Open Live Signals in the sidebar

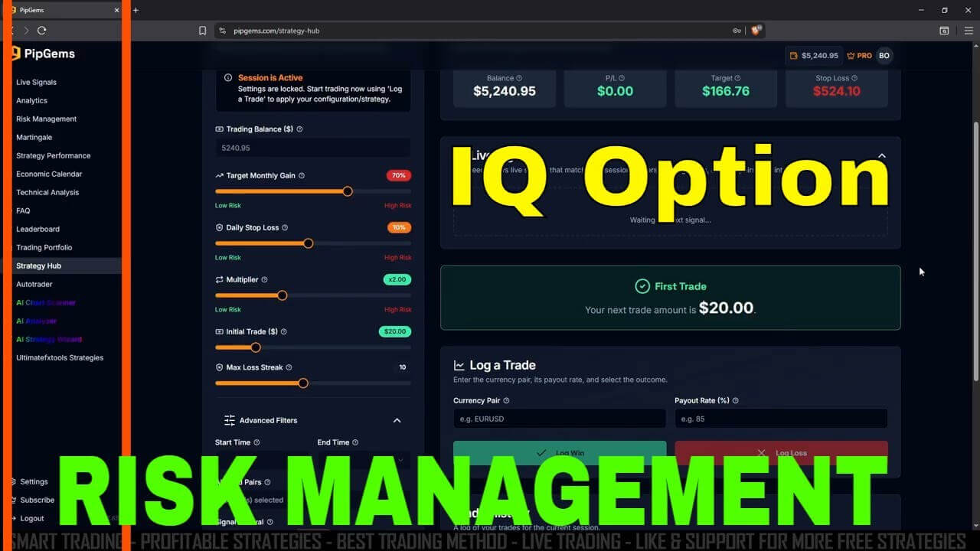36,82
